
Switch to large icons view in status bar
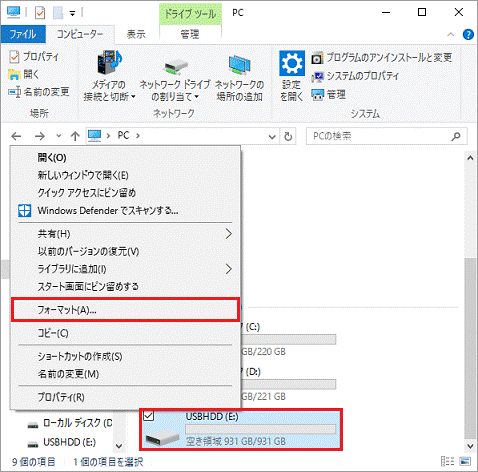465,462
